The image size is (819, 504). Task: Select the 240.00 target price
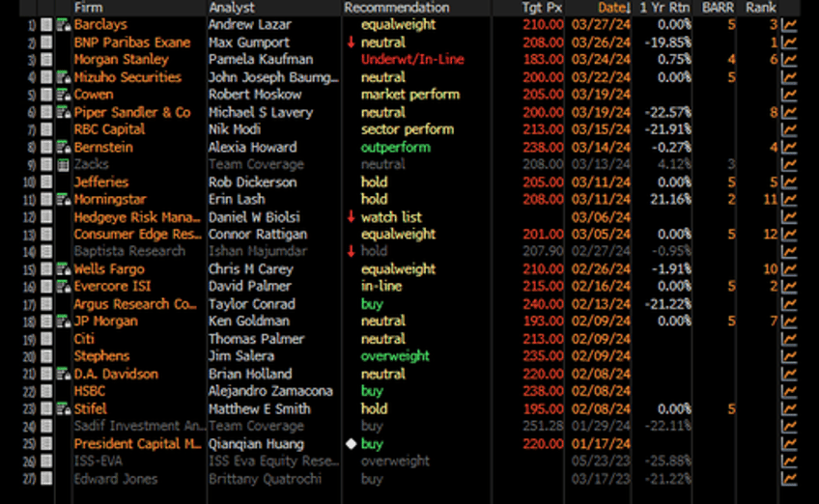pyautogui.click(x=543, y=304)
